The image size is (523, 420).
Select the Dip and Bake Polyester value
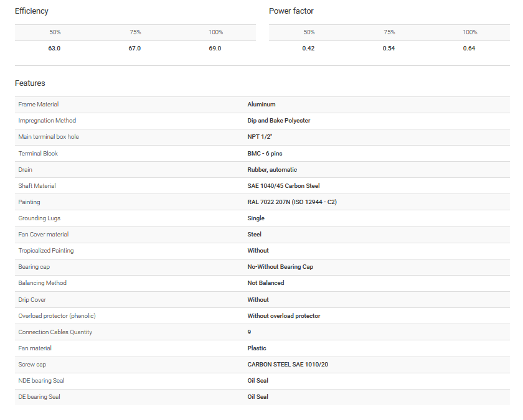[x=278, y=121]
